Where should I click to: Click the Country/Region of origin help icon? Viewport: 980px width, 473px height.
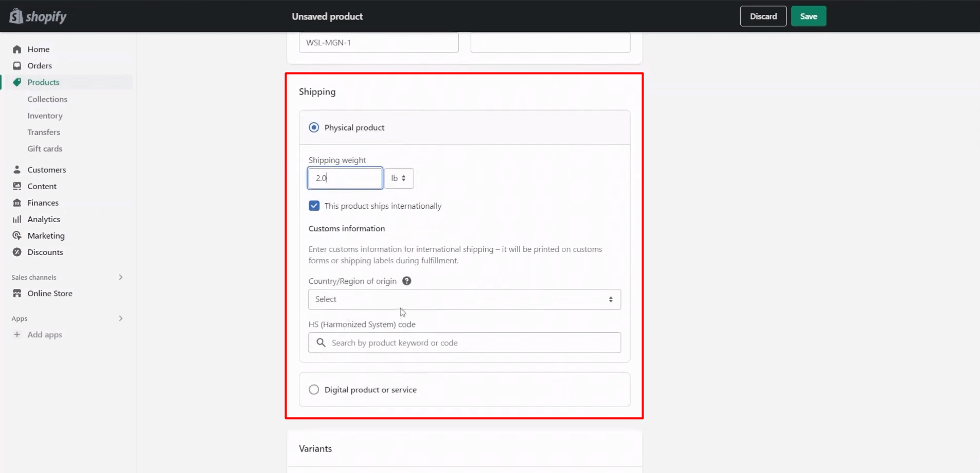tap(406, 281)
